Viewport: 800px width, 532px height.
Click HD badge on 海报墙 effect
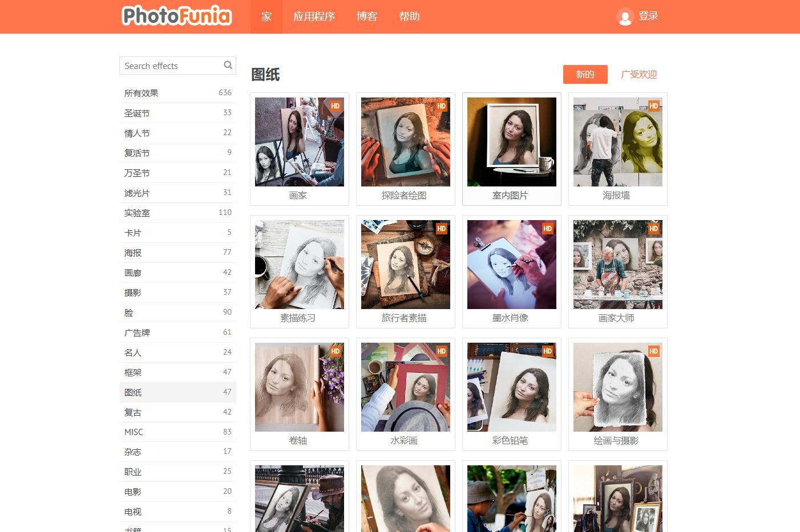tap(653, 106)
